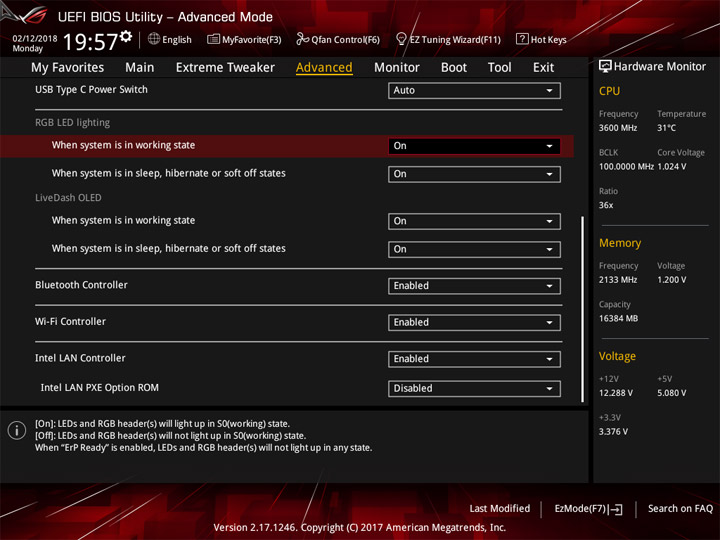Click the Last Modified button

pos(500,509)
